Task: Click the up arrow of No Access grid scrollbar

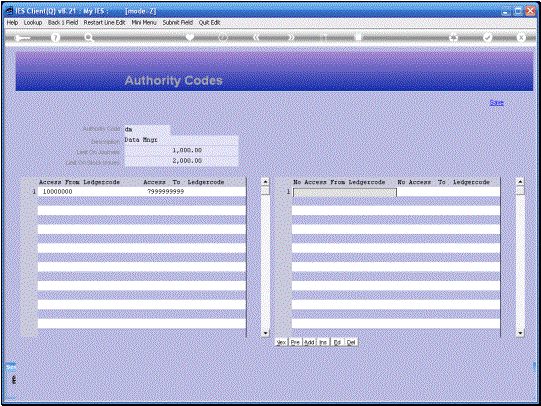Action: pos(520,181)
